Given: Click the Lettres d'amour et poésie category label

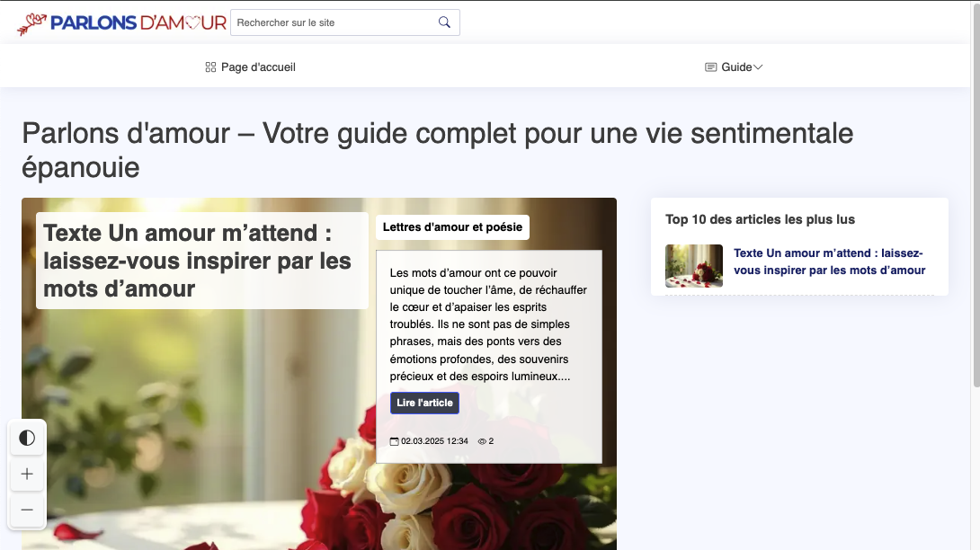Looking at the screenshot, I should (453, 227).
